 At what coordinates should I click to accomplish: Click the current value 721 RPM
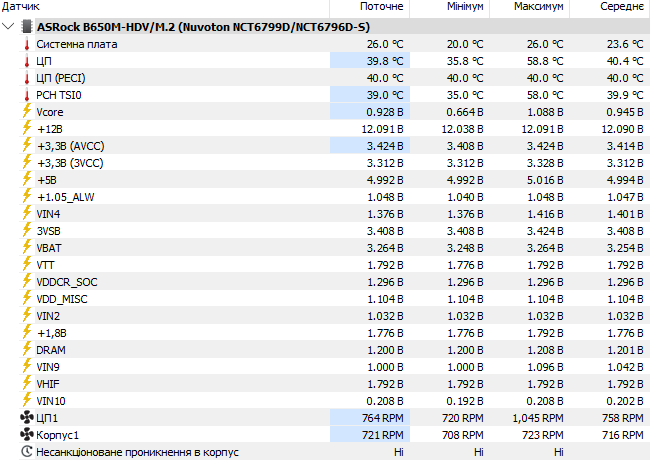click(x=383, y=435)
